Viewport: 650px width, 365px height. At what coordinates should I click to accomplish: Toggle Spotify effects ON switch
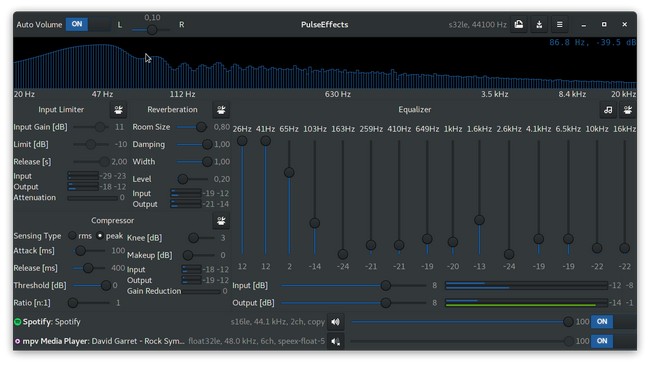click(614, 322)
